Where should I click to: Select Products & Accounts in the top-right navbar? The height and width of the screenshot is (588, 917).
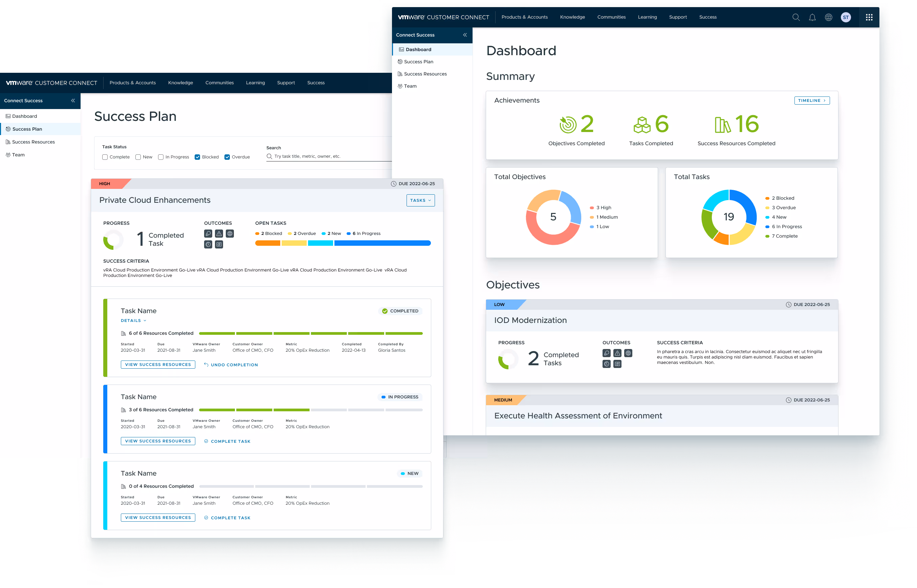pos(524,17)
